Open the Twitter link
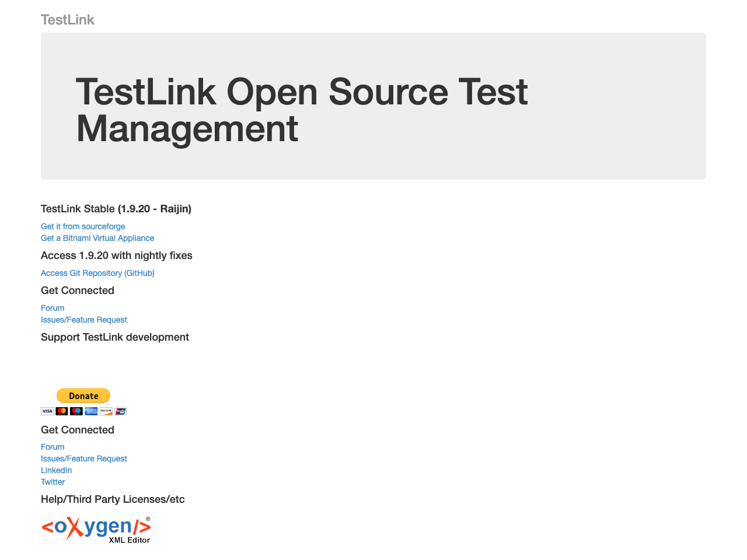Viewport: 747px width, 560px height. 53,482
